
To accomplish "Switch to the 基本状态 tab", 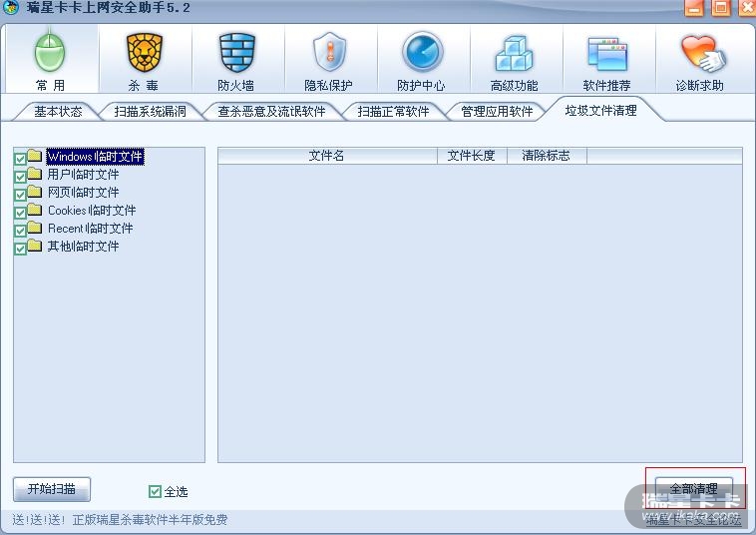I will tap(58, 112).
